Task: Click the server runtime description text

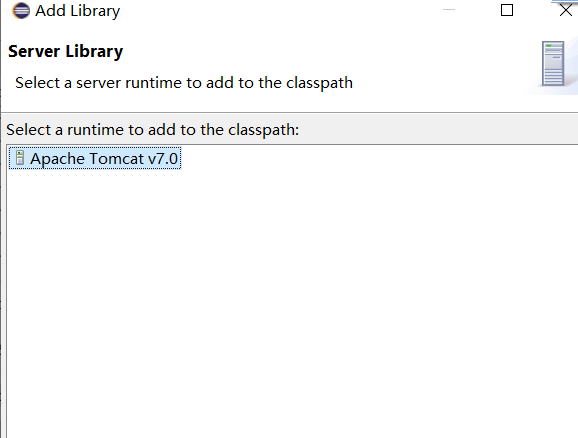Action: [x=184, y=83]
